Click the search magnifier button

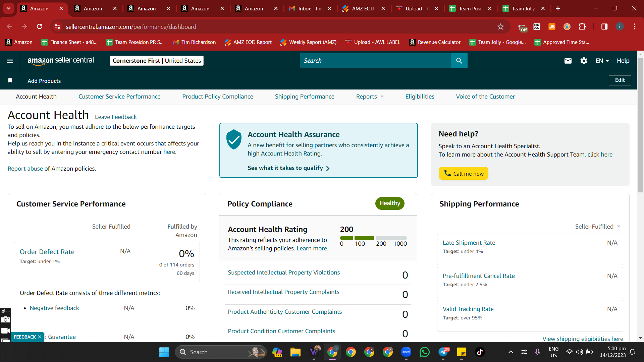click(459, 61)
